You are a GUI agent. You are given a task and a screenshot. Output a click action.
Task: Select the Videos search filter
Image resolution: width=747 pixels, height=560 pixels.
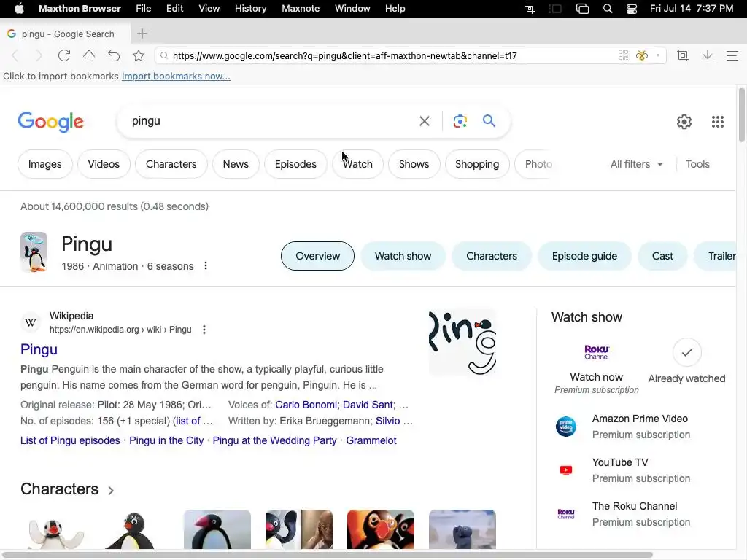pos(104,164)
